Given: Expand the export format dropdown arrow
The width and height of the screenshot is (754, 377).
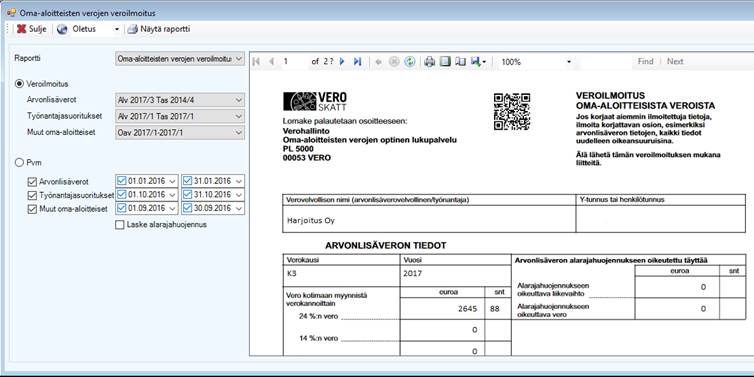Looking at the screenshot, I should click(x=484, y=62).
